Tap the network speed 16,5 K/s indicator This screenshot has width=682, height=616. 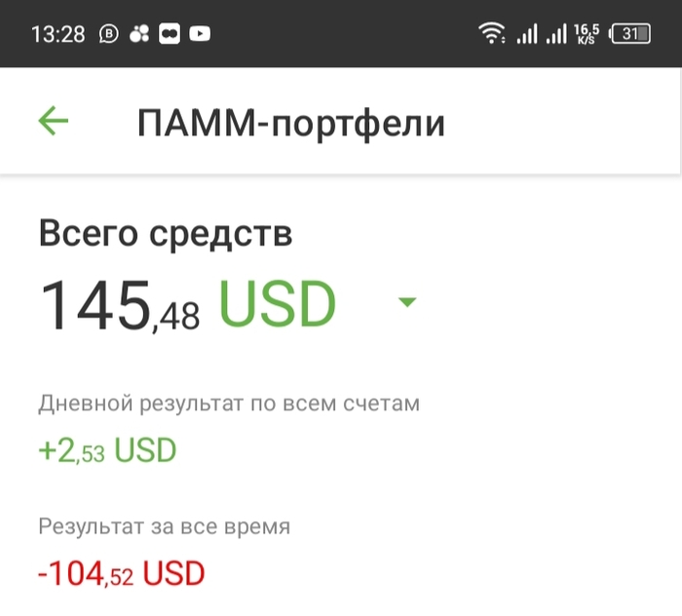pos(587,34)
